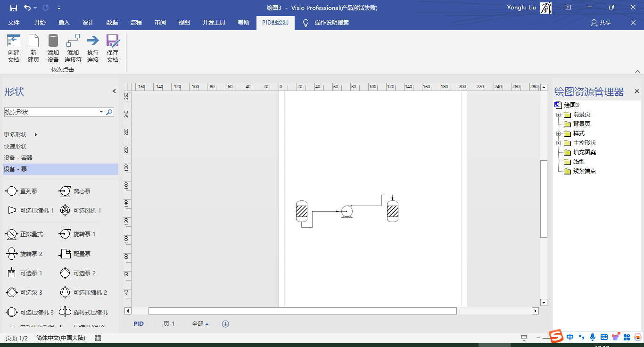Switch to the 页-1 page tab
644x347 pixels.
click(169, 324)
